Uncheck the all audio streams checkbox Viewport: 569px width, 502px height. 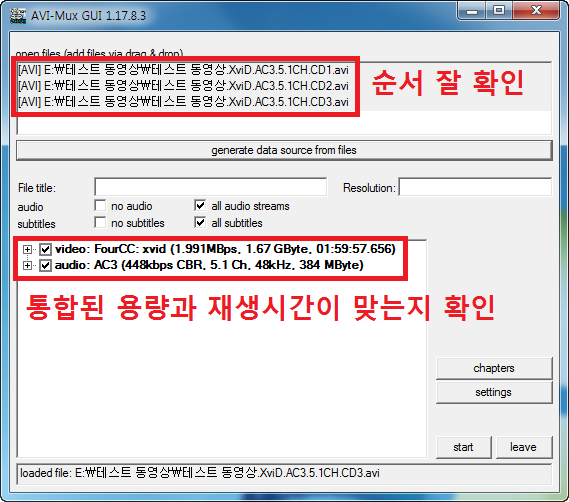tap(200, 205)
